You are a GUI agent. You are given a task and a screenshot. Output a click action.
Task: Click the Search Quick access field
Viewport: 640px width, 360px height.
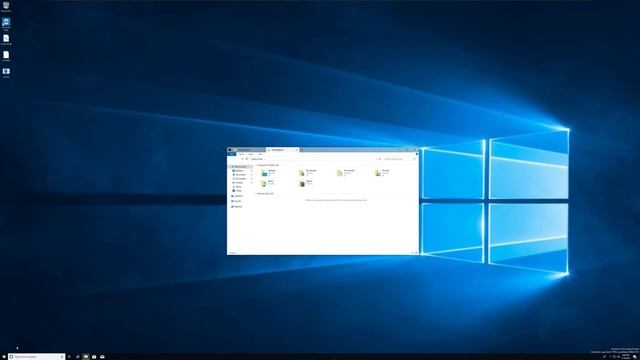[400, 159]
